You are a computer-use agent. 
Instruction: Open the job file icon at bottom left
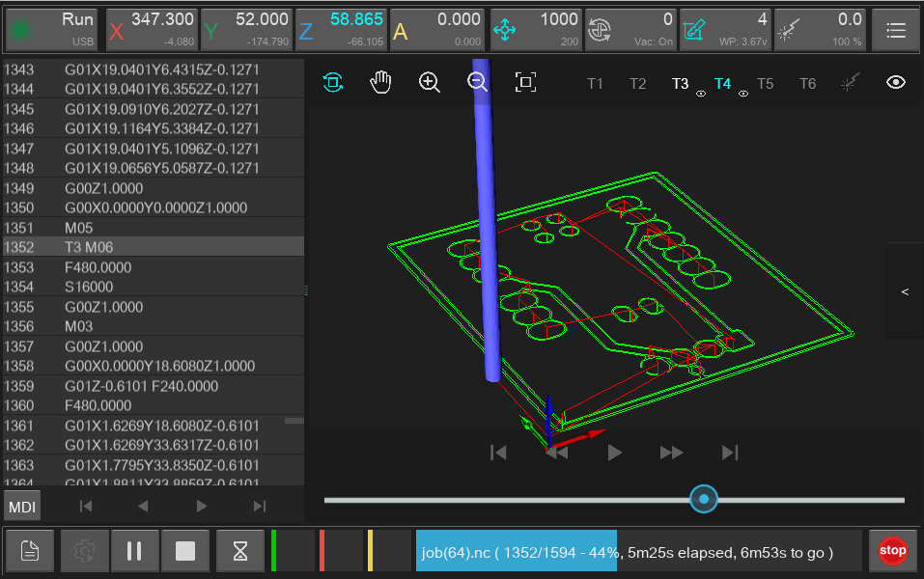29,550
